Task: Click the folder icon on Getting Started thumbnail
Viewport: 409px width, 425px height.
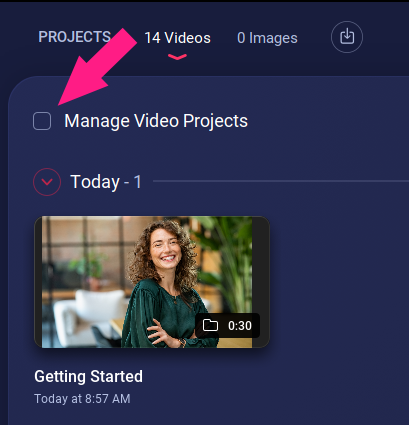Action: pyautogui.click(x=210, y=325)
